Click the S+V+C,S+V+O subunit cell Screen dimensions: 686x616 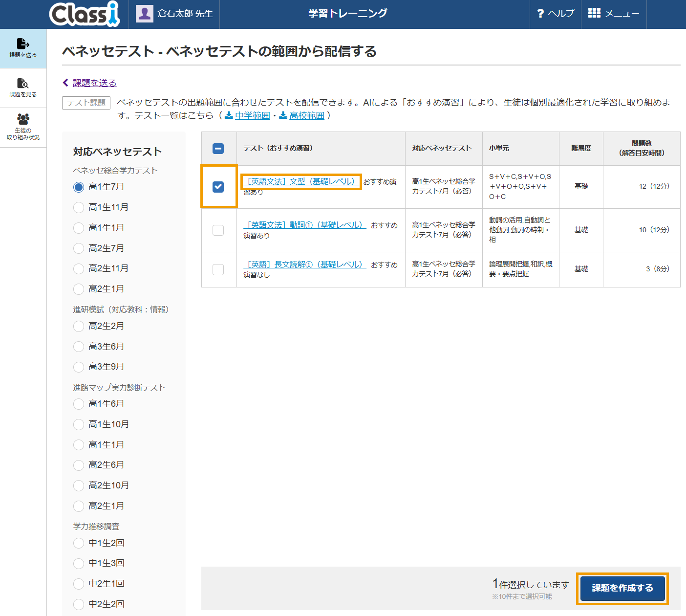[520, 186]
